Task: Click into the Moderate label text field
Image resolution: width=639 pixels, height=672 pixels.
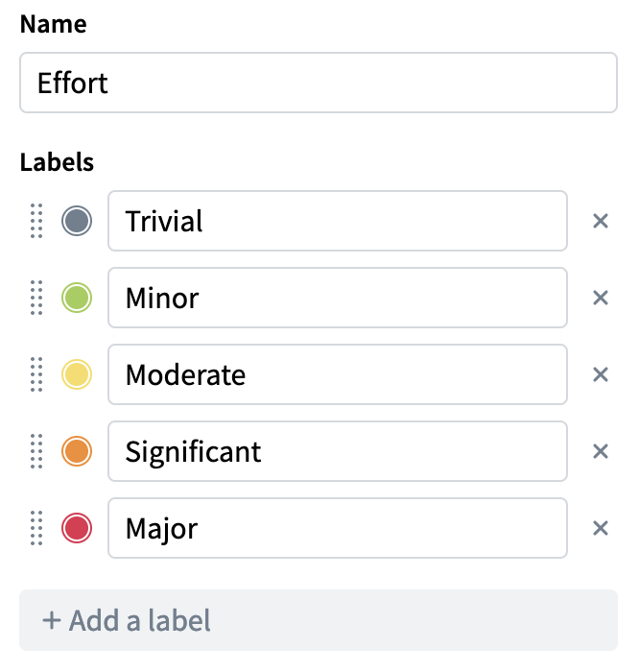Action: click(337, 374)
